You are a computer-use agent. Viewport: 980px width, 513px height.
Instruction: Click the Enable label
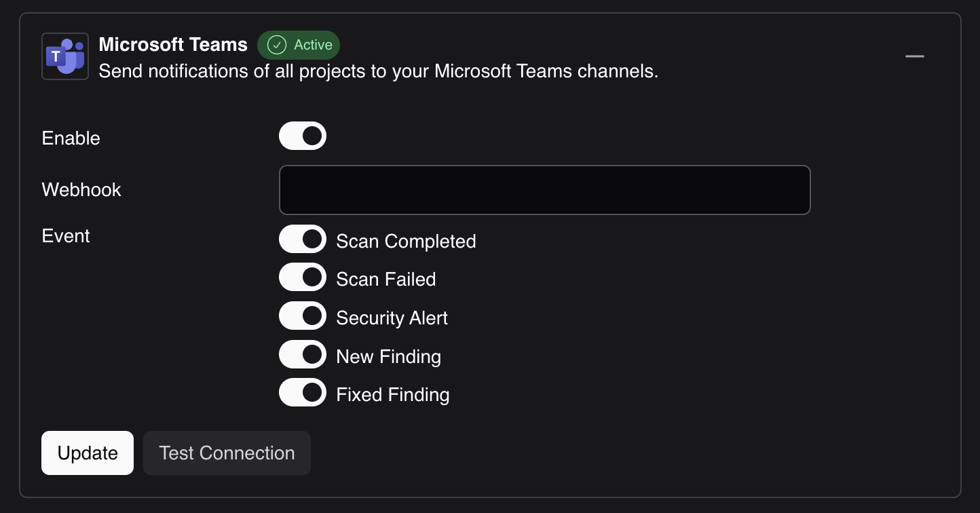click(71, 138)
